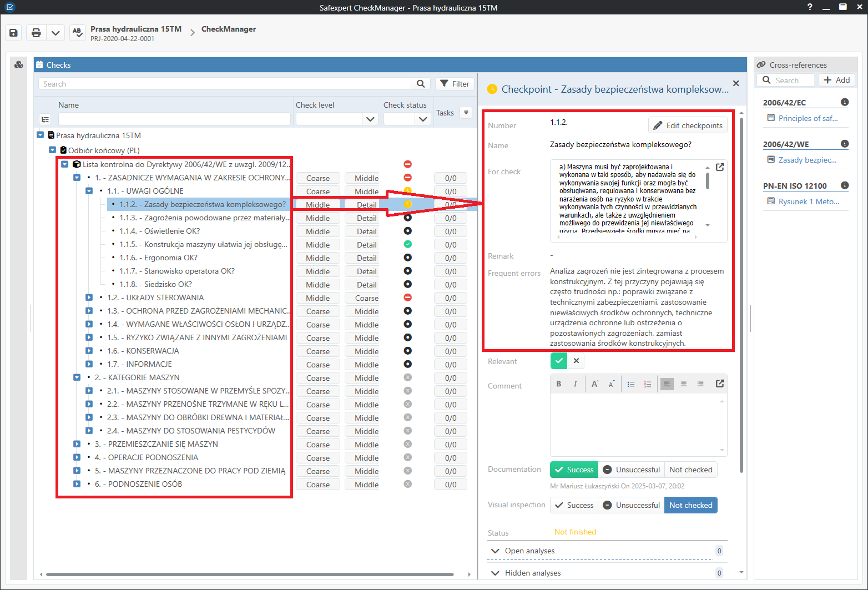Screen dimensions: 868x590
Task: Click the spell check AB icon
Action: pos(78,33)
